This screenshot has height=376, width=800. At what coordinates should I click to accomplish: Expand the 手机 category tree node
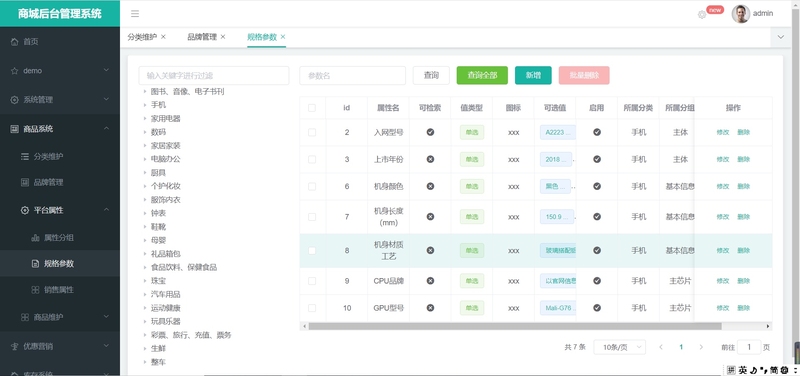coord(145,105)
